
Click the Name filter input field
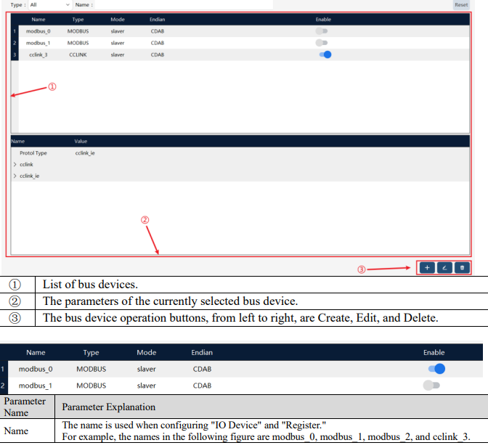coord(184,4)
